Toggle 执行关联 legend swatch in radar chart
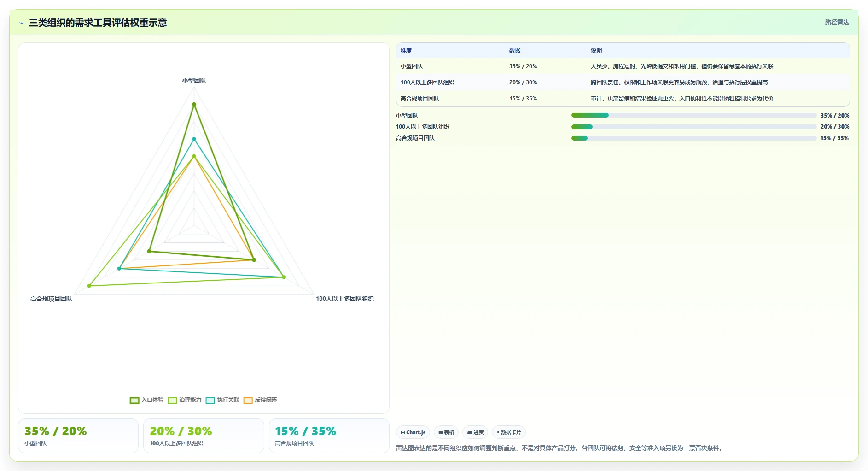 210,400
